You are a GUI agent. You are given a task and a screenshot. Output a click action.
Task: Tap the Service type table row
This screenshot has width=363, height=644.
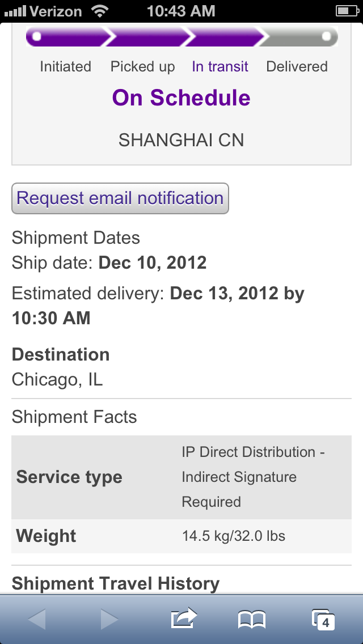pyautogui.click(x=181, y=477)
